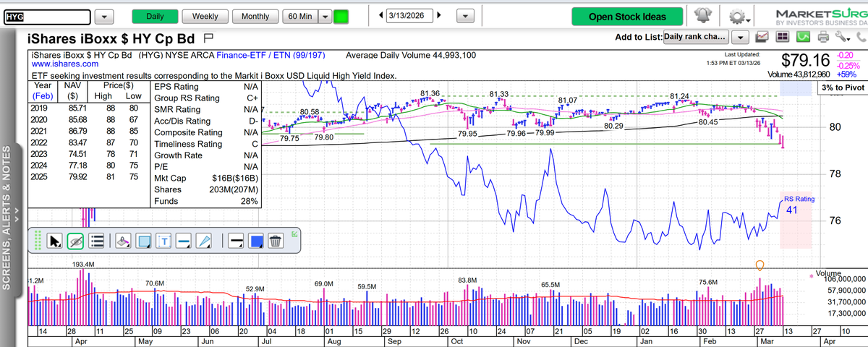Open the intraday interval dropdown arrow
Screen dimensions: 868x347
324,16
